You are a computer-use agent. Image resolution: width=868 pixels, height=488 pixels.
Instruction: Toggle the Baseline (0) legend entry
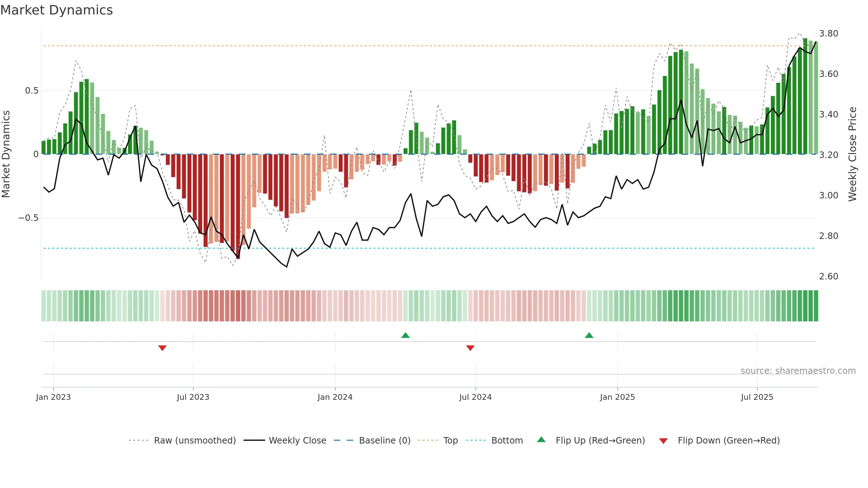click(372, 440)
